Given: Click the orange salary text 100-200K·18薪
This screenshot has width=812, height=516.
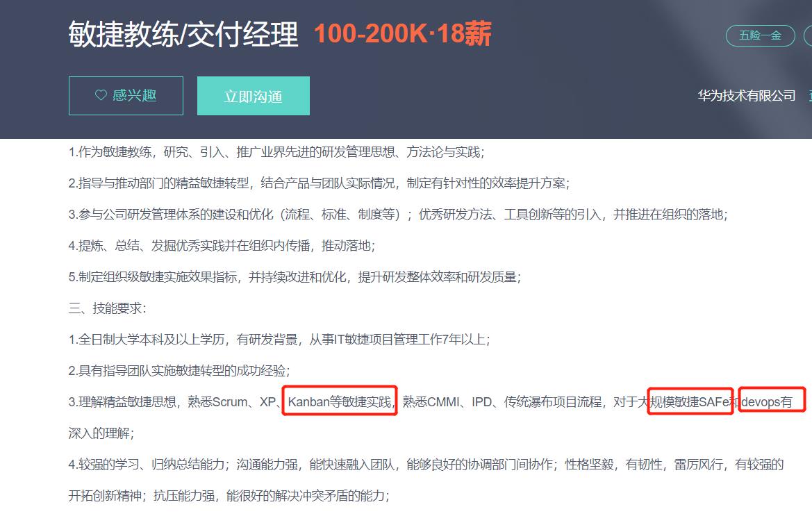Looking at the screenshot, I should click(401, 33).
